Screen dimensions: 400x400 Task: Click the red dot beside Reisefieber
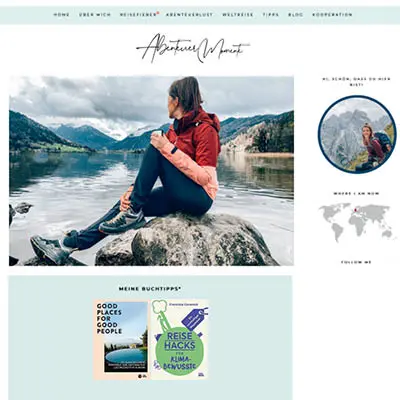(158, 13)
